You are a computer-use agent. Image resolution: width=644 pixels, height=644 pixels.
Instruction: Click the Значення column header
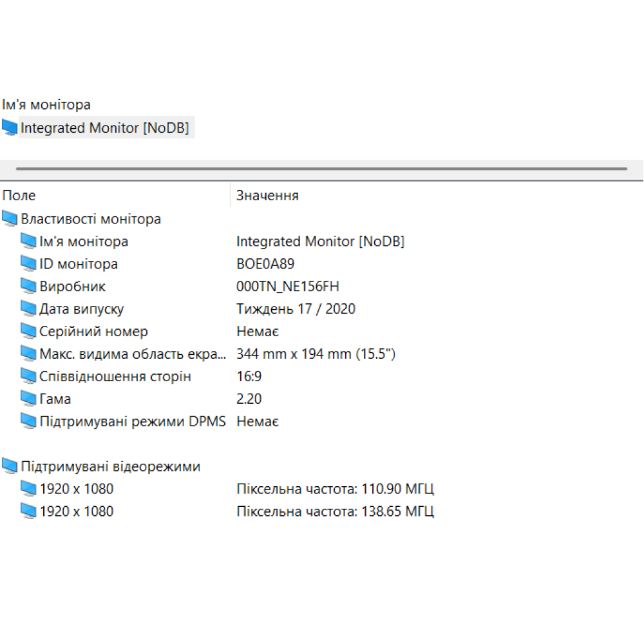click(x=267, y=196)
